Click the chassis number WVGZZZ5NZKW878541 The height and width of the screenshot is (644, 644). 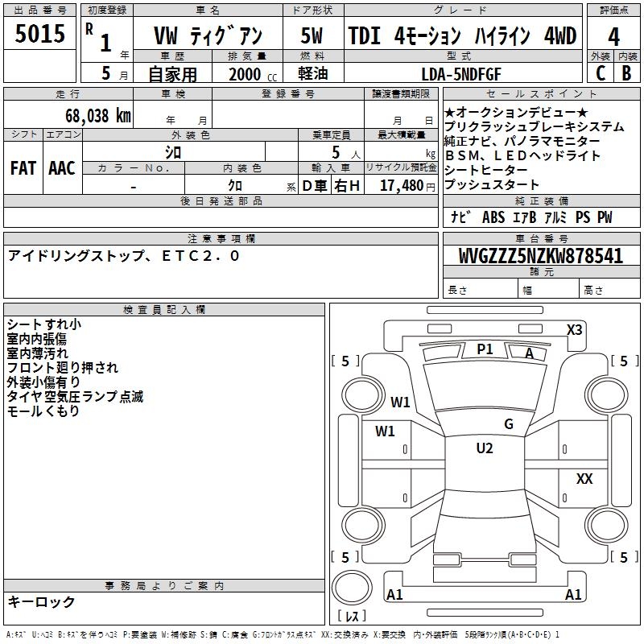click(x=541, y=256)
